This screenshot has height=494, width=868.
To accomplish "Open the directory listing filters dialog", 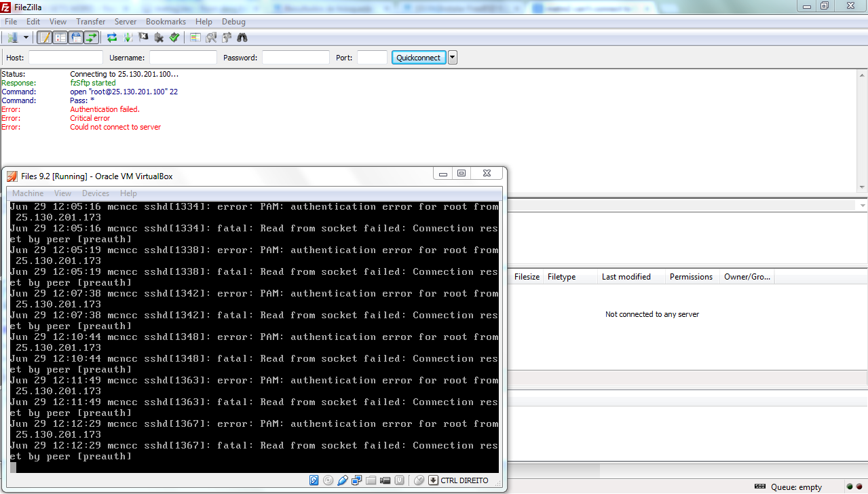I will coord(195,37).
